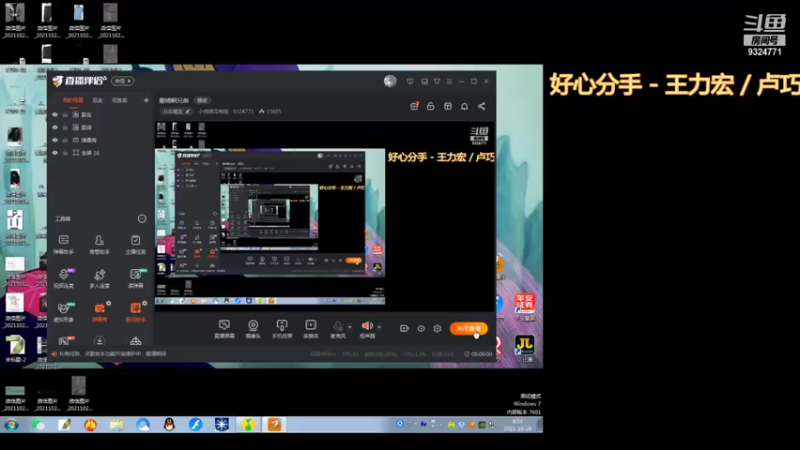
Task: Open 平安证券 desktop shortcut icon
Action: click(524, 307)
